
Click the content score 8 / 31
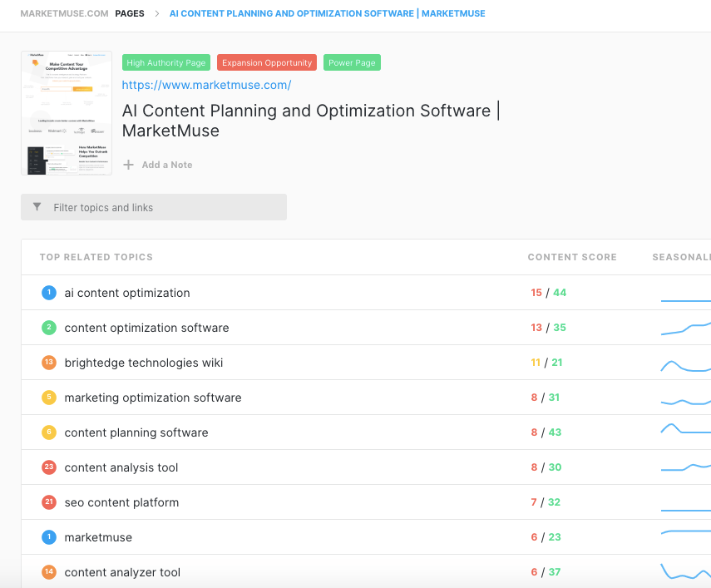click(545, 398)
